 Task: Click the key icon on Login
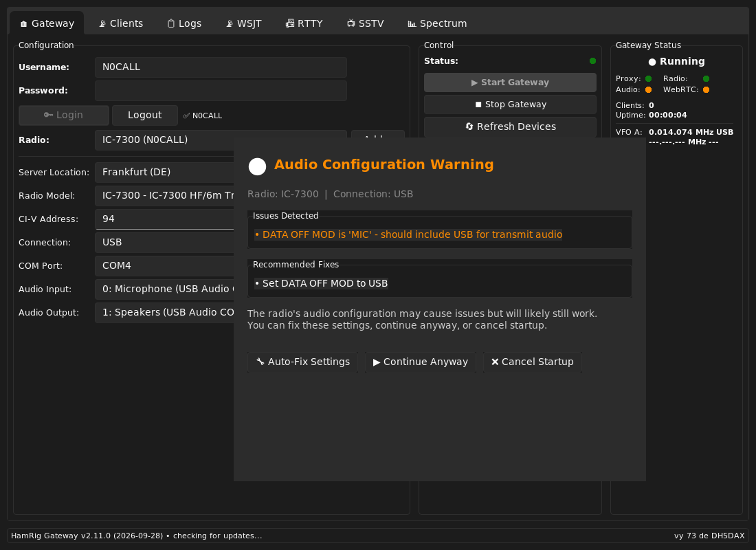point(48,115)
